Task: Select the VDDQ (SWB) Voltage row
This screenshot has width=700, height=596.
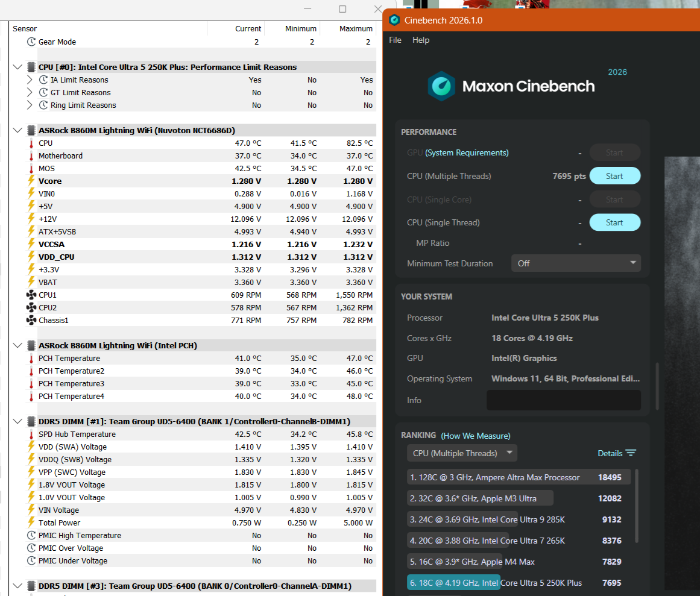Action: coord(201,459)
